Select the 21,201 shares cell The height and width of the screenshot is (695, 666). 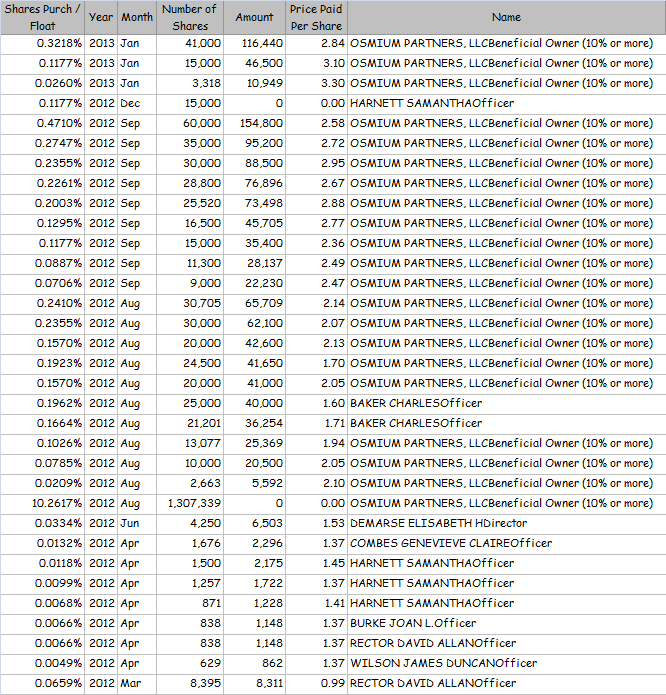point(190,423)
